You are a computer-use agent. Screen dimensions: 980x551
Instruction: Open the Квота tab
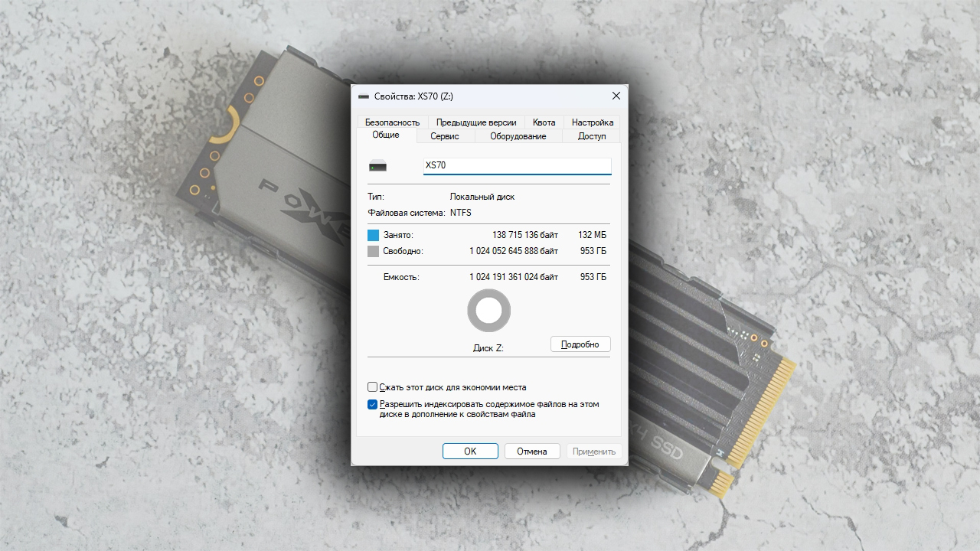544,122
